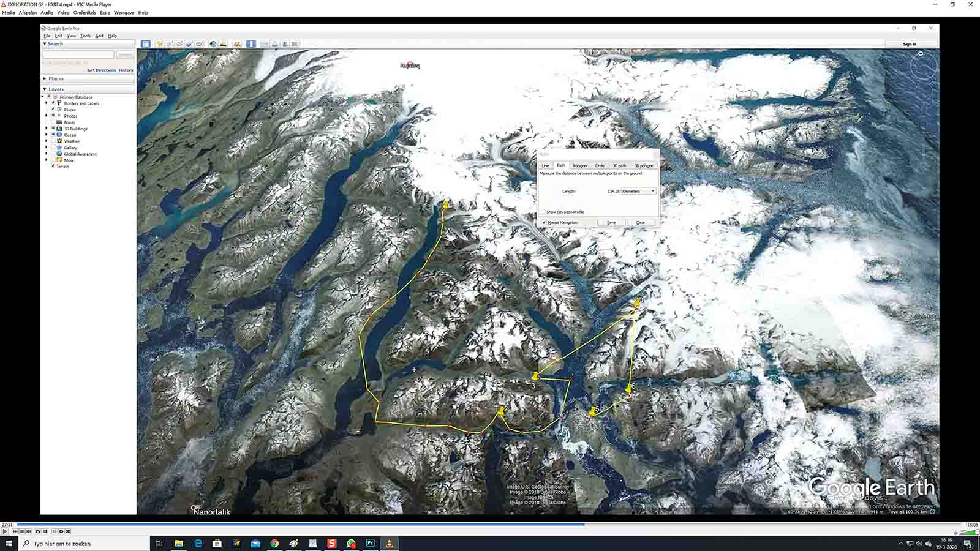Screen dimensions: 980x551
Task: Toggle the Borders and Labels layer checkbox
Action: point(53,103)
